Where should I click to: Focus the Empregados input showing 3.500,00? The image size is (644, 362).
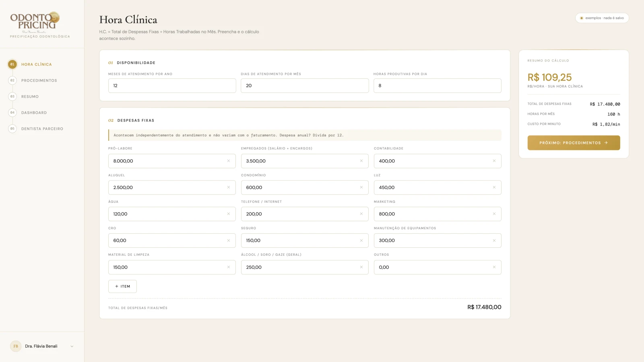305,161
